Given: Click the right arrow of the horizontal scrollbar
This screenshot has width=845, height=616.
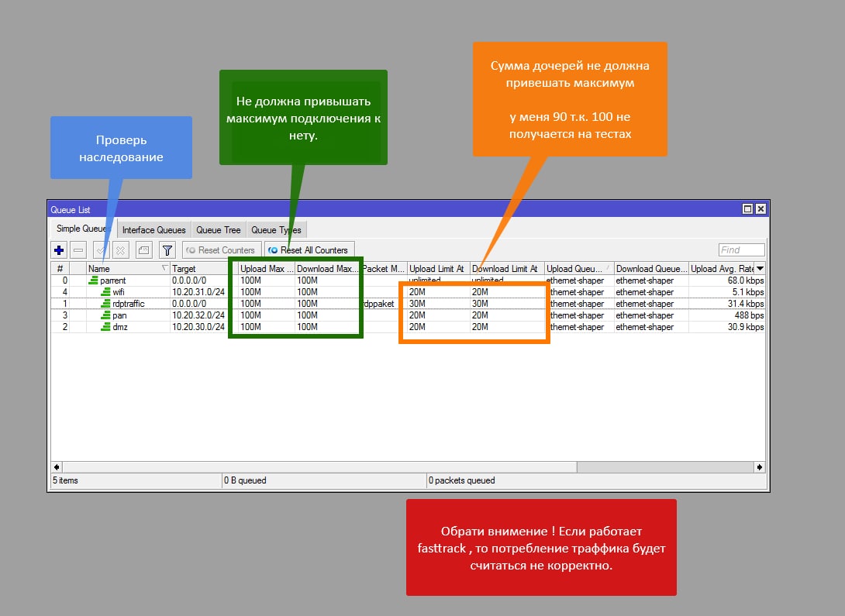Looking at the screenshot, I should pyautogui.click(x=759, y=467).
